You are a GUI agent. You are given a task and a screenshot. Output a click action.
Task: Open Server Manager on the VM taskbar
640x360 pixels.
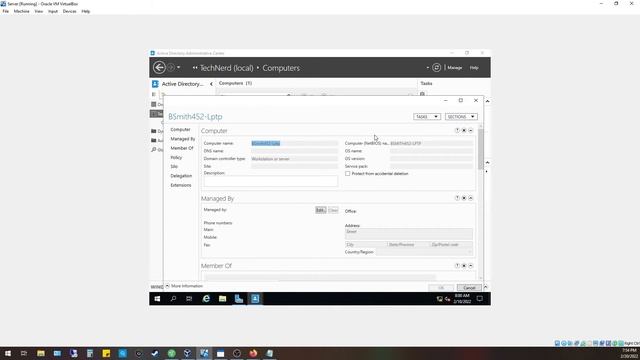[239, 299]
